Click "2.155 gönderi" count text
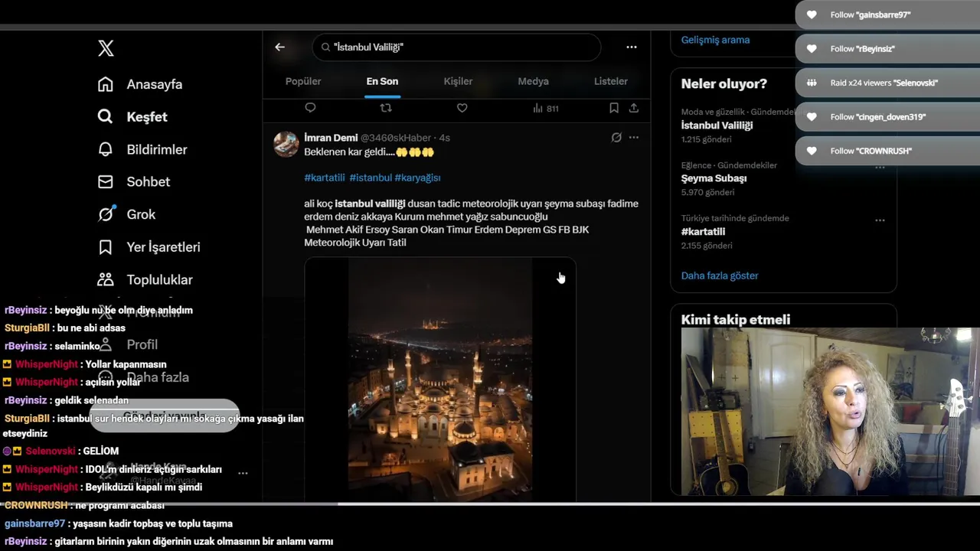The image size is (980, 551). tap(707, 246)
